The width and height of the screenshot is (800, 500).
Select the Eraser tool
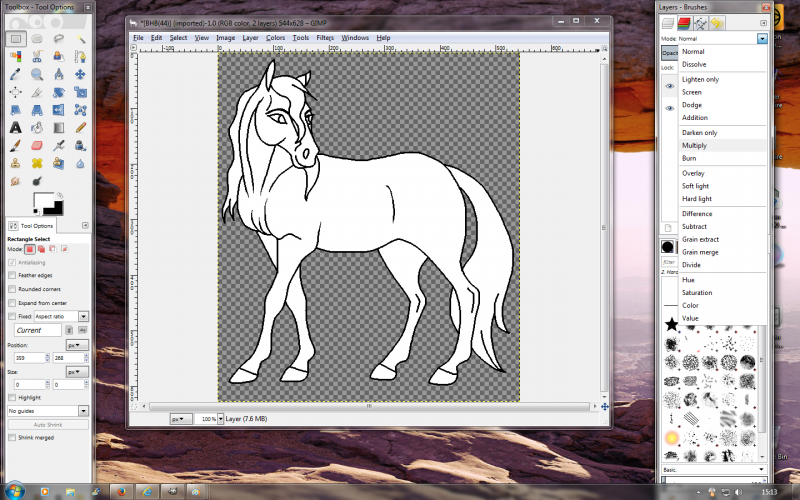tap(37, 146)
